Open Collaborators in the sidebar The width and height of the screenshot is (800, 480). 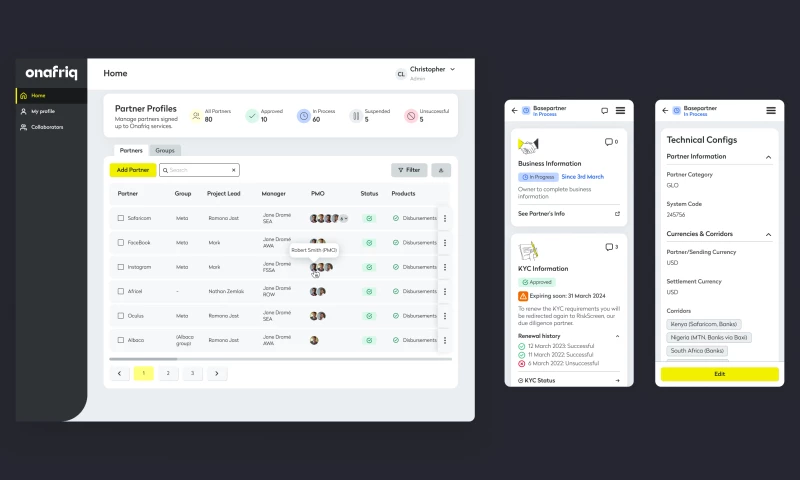[x=46, y=127]
